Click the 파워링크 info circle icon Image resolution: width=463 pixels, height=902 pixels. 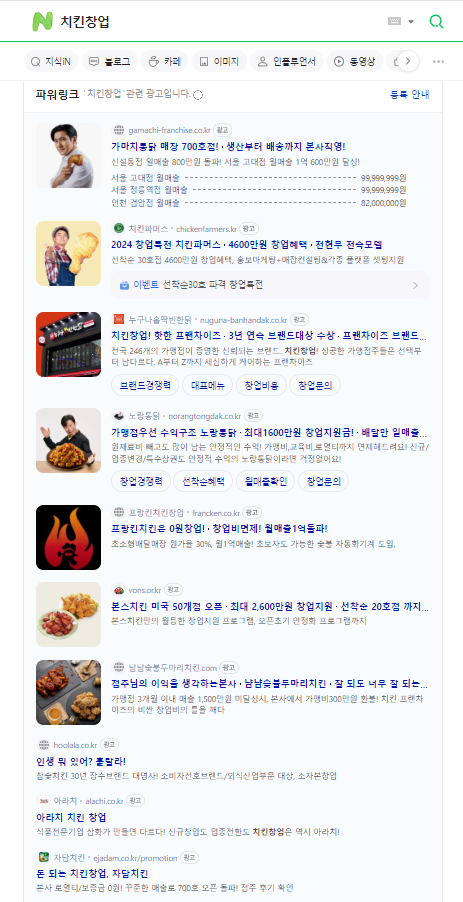point(198,95)
